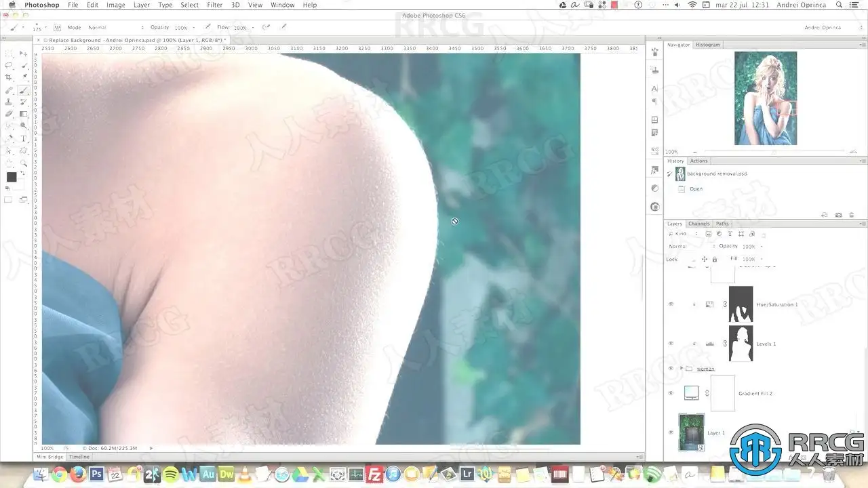Click the Navigator preview thumbnail
Viewport: 868px width, 488px height.
(x=766, y=98)
